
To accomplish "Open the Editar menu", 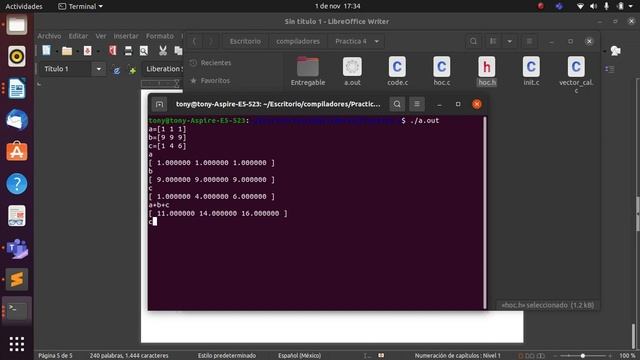I will (x=78, y=36).
